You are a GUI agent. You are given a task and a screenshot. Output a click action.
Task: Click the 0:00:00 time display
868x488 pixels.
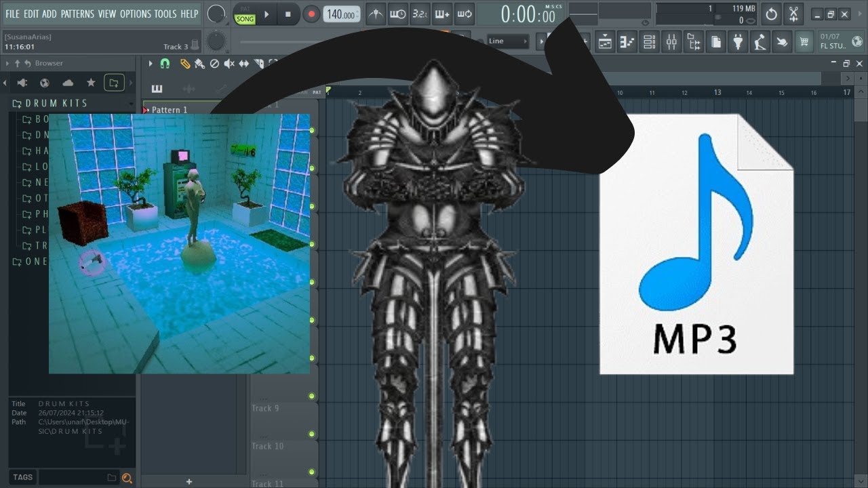528,14
